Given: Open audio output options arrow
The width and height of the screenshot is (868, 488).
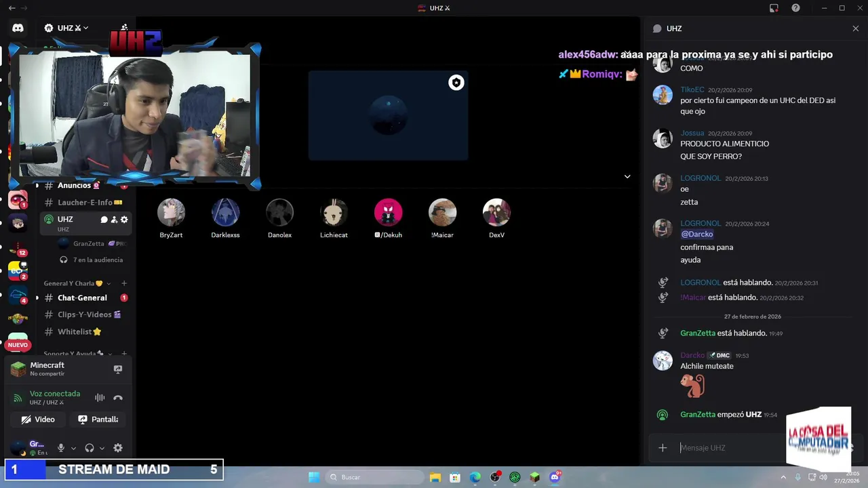Looking at the screenshot, I should click(102, 448).
